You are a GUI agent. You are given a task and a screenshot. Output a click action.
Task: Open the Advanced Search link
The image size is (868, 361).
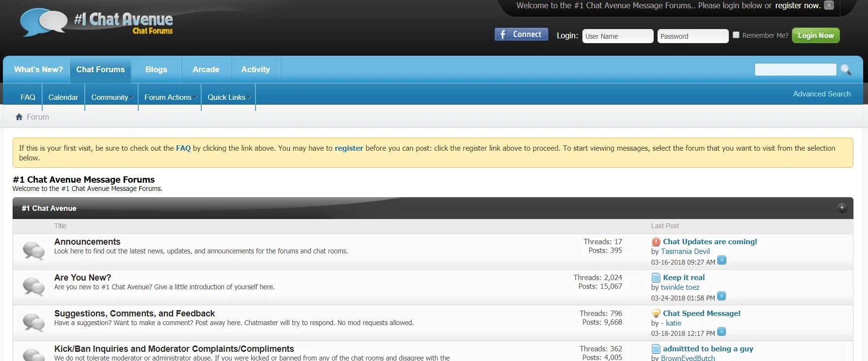pos(822,94)
